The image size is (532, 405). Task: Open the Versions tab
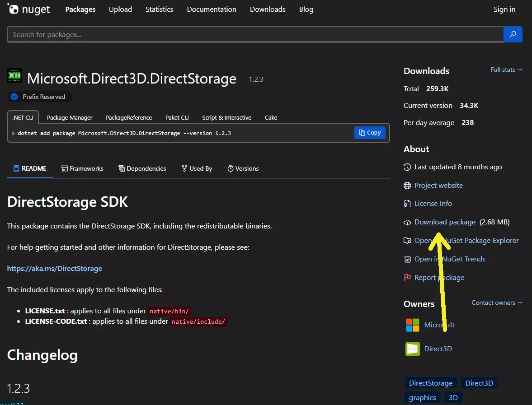click(x=243, y=168)
